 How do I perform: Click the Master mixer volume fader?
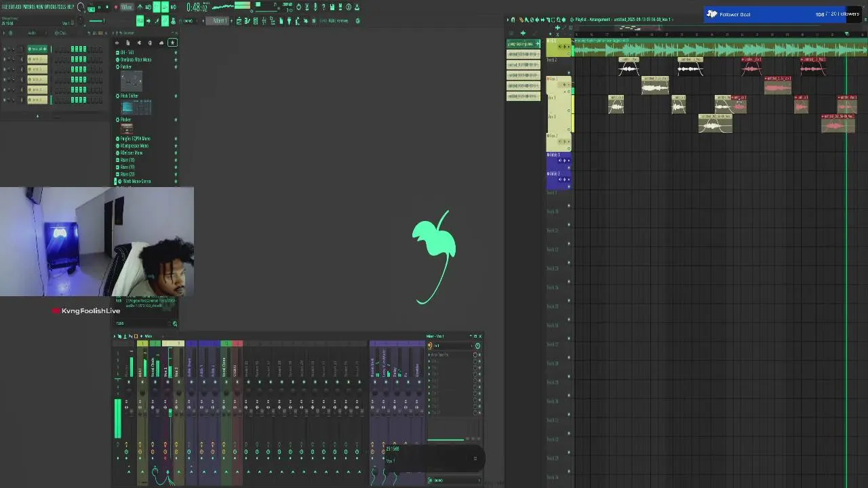[132, 411]
